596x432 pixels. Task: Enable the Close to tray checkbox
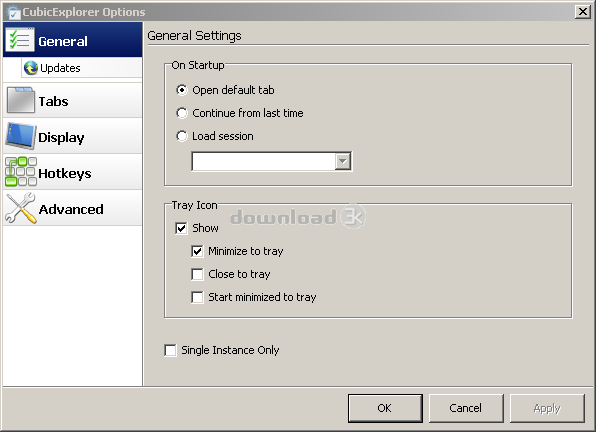coord(197,274)
